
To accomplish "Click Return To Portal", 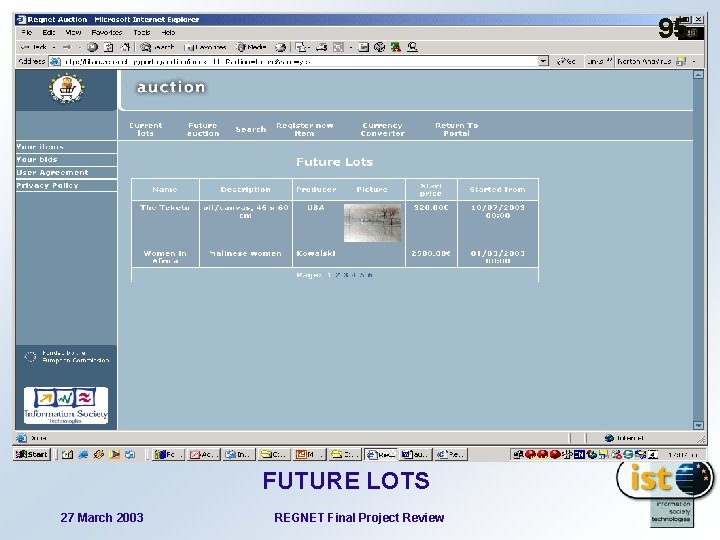I will point(456,129).
